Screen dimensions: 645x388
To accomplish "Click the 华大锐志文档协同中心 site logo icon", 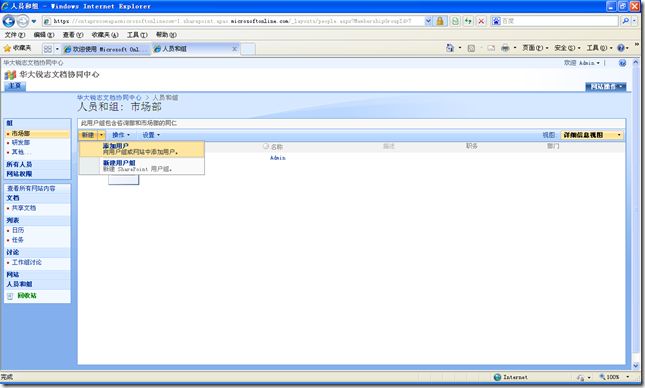I will click(10, 75).
